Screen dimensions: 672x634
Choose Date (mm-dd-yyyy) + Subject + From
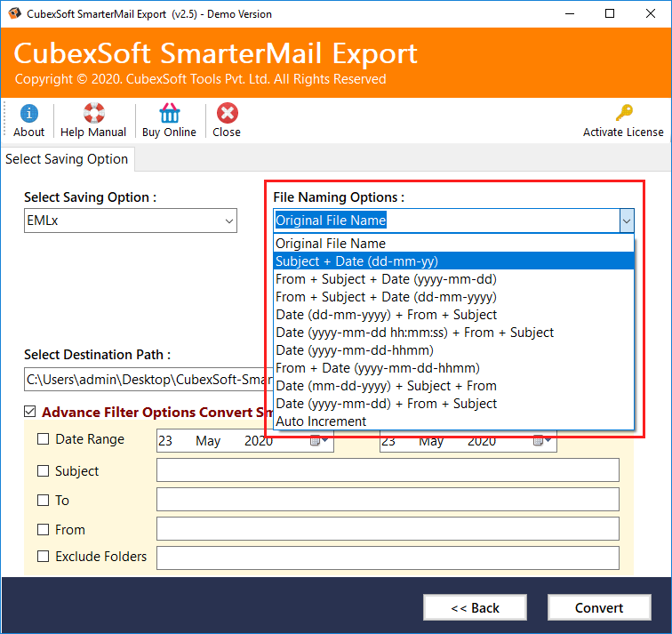tap(453, 386)
